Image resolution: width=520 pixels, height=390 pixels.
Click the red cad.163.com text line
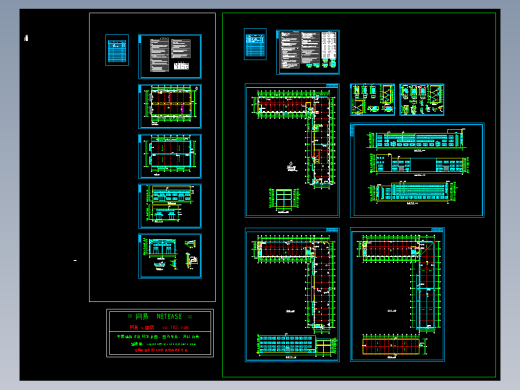[159, 327]
